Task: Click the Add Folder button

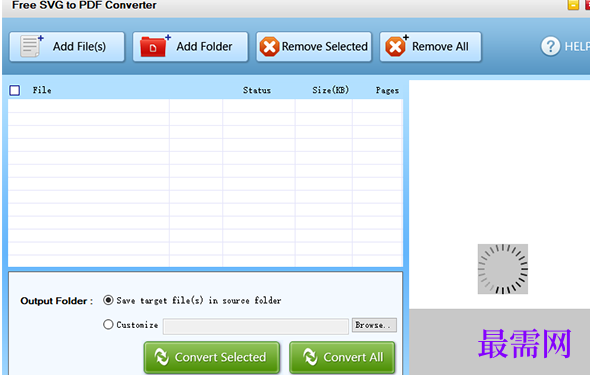Action: pyautogui.click(x=190, y=47)
